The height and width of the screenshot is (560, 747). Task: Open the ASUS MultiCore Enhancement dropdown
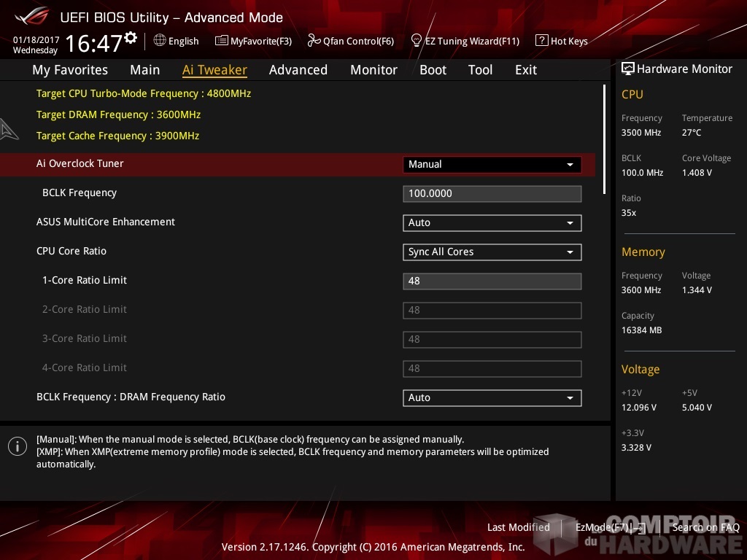click(x=492, y=222)
